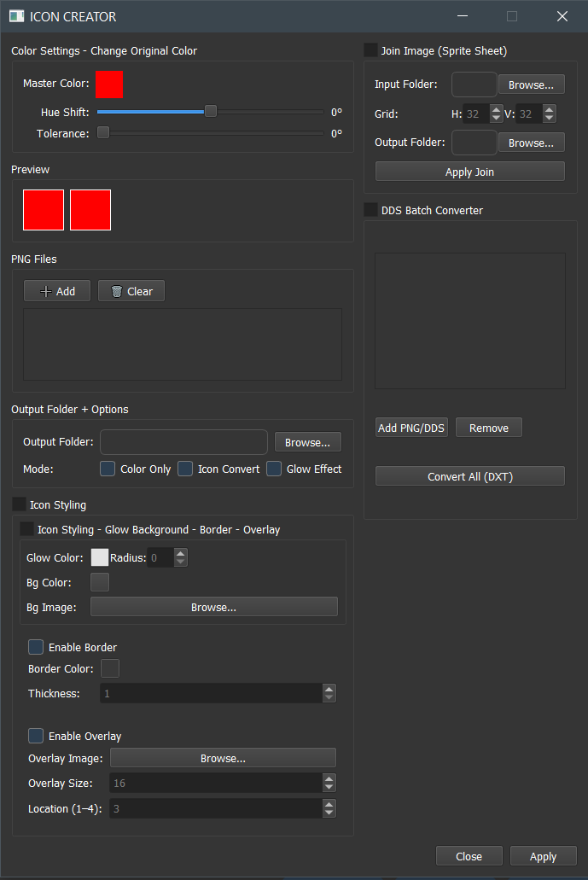This screenshot has height=880, width=588.
Task: Open the Bg Color swatch
Action: click(x=99, y=582)
